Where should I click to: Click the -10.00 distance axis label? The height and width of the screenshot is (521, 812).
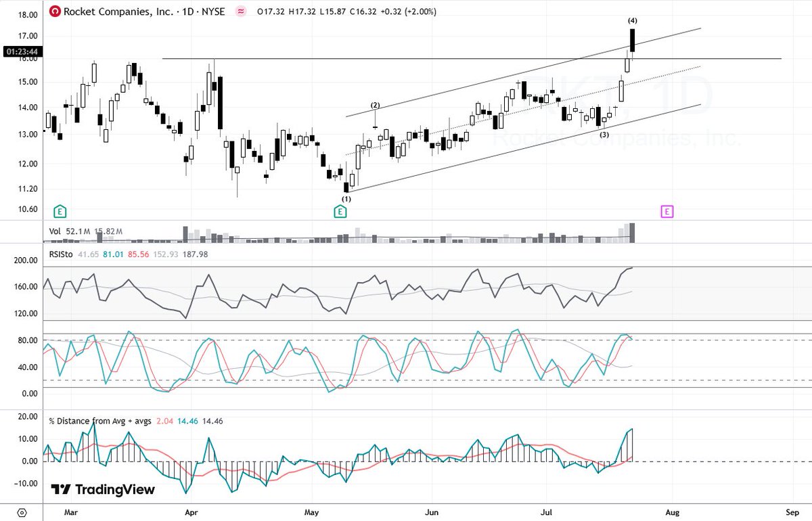pyautogui.click(x=26, y=484)
